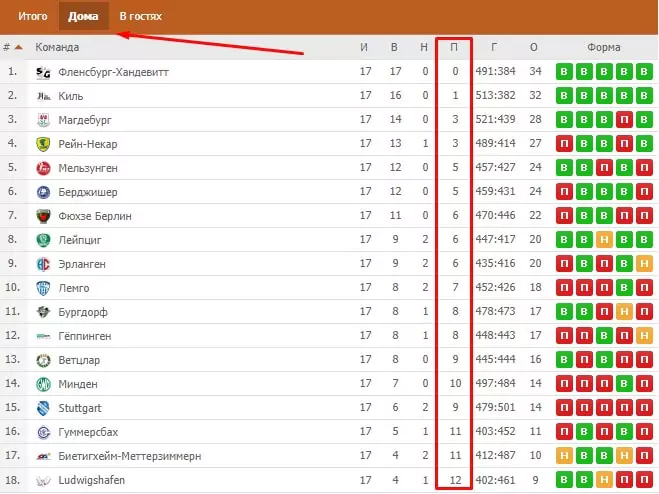
Task: Click the Лемго team logo
Action: (x=43, y=288)
